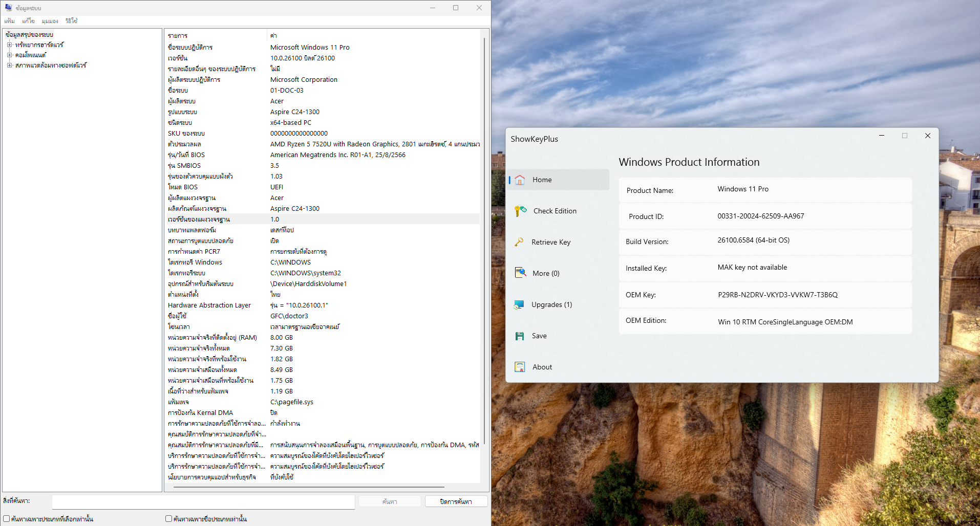Click the Save floppy disk icon
Viewport: 980px width, 526px height.
coord(520,336)
